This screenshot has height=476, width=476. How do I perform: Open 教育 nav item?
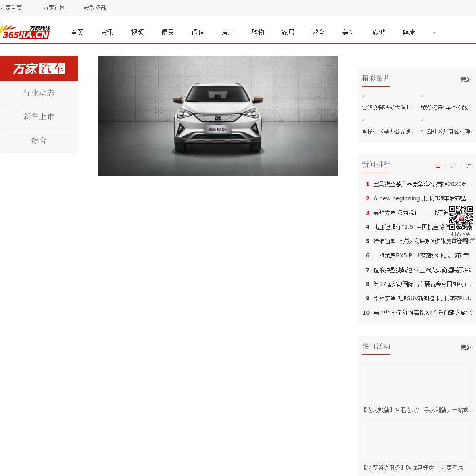coord(318,32)
